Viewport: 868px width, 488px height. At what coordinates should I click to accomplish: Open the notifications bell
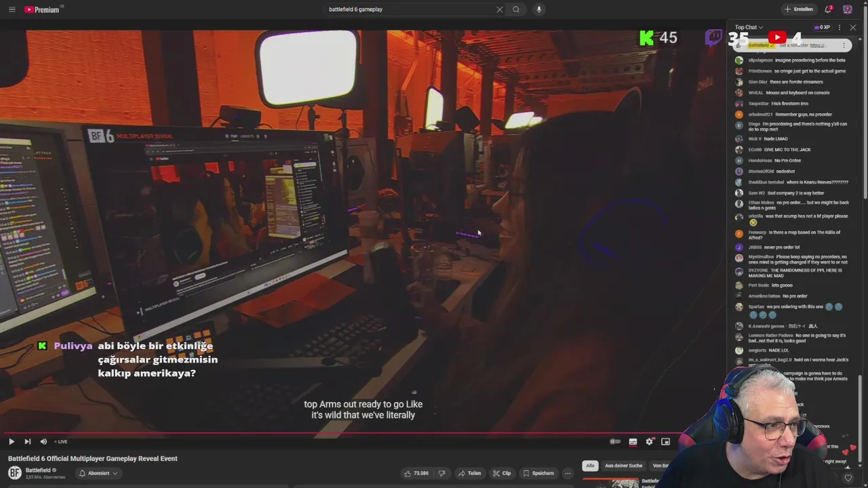(828, 9)
